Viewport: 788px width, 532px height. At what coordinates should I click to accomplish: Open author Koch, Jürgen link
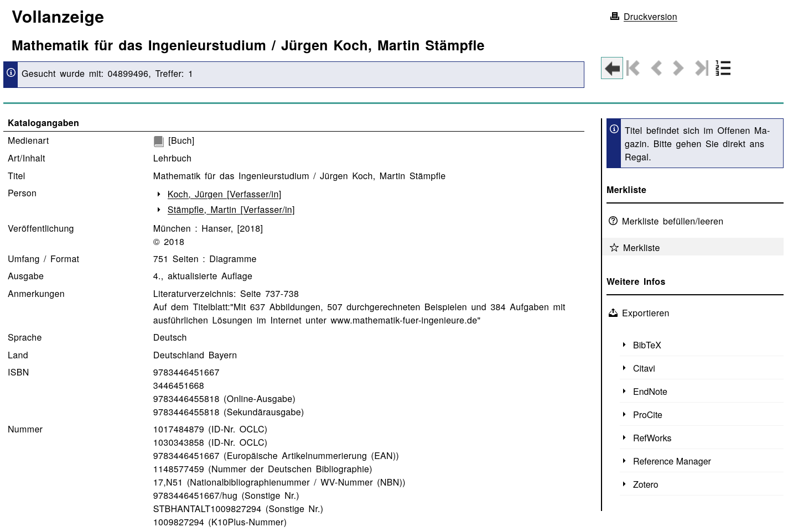pyautogui.click(x=224, y=195)
